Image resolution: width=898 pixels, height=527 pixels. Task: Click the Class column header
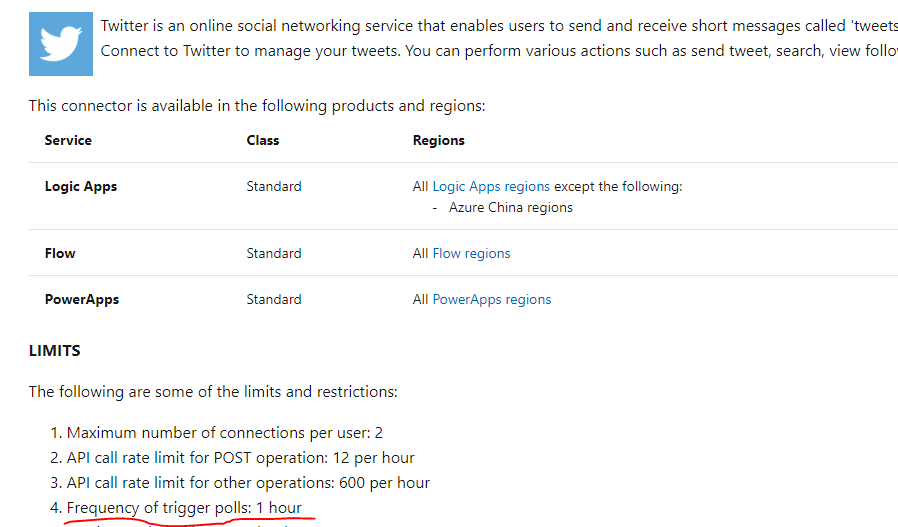263,140
